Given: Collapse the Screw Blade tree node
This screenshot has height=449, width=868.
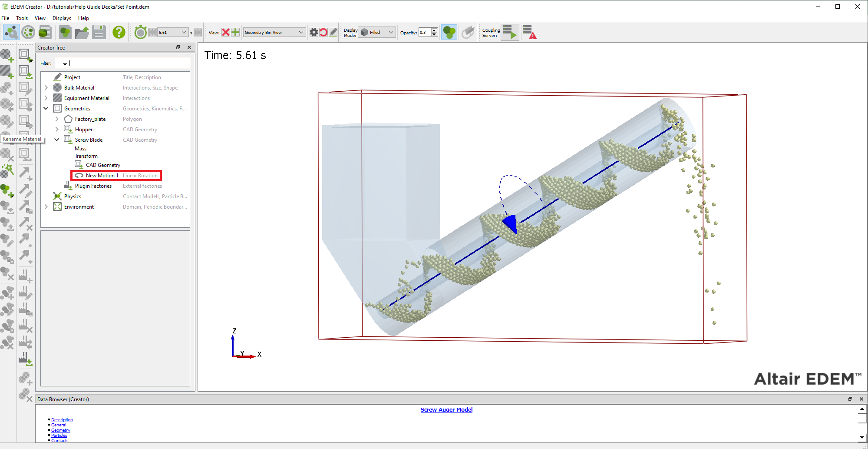Looking at the screenshot, I should point(57,140).
